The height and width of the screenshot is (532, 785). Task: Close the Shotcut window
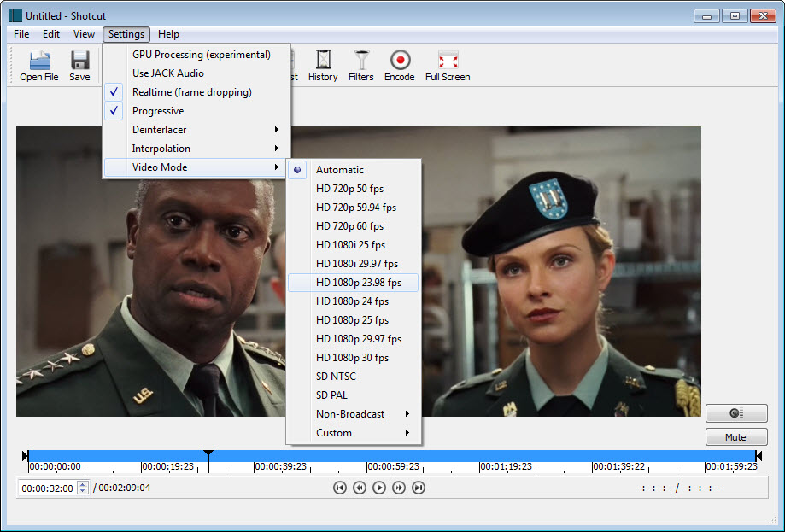(764, 16)
